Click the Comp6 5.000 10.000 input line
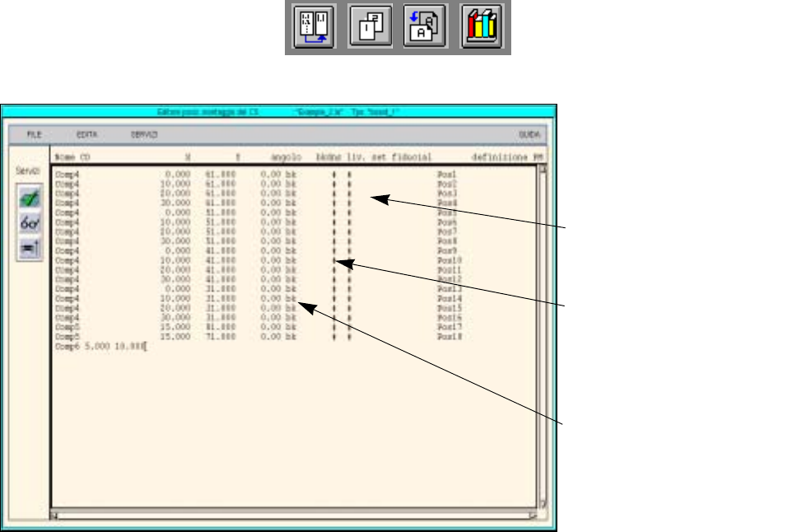 tap(100, 347)
